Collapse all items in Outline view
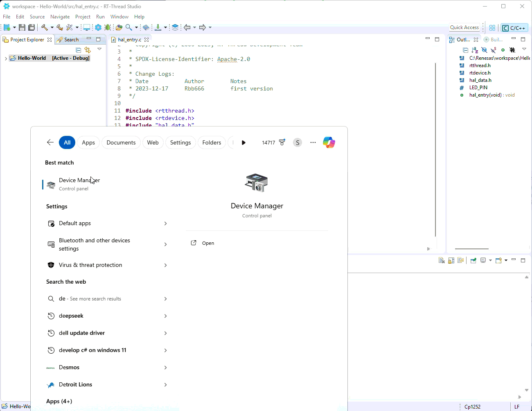Viewport: 532px width, 411px height. (x=465, y=50)
